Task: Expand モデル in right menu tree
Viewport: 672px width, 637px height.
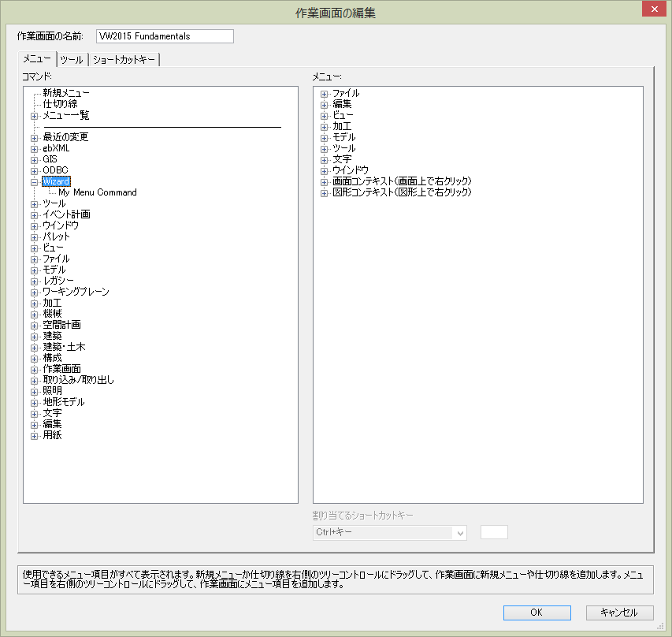Action: (x=324, y=138)
